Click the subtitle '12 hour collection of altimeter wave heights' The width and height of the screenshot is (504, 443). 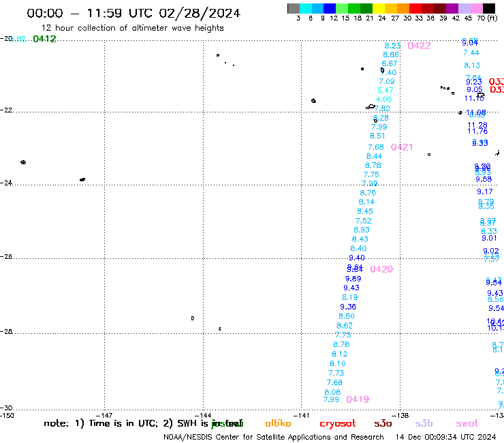tap(133, 29)
